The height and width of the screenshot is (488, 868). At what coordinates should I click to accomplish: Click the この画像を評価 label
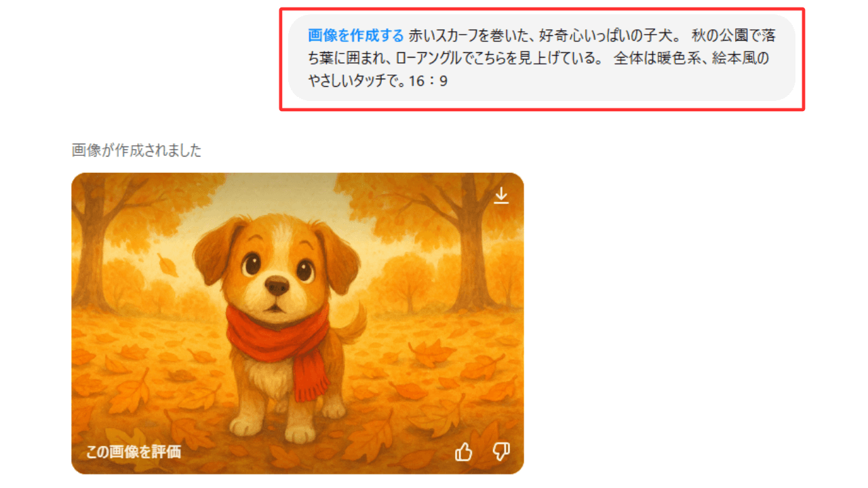point(134,452)
